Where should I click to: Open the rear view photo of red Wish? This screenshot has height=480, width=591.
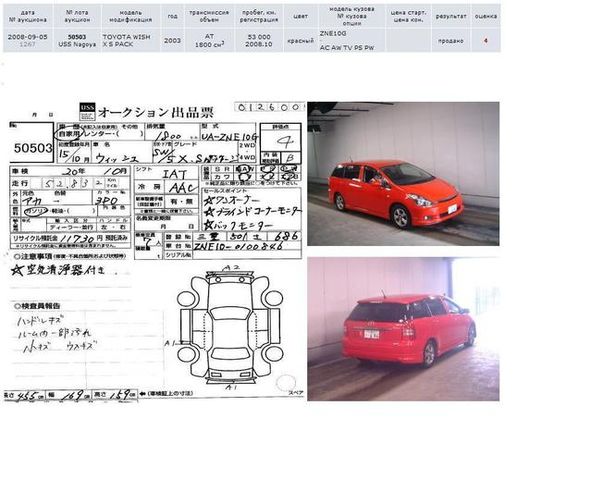(403, 329)
